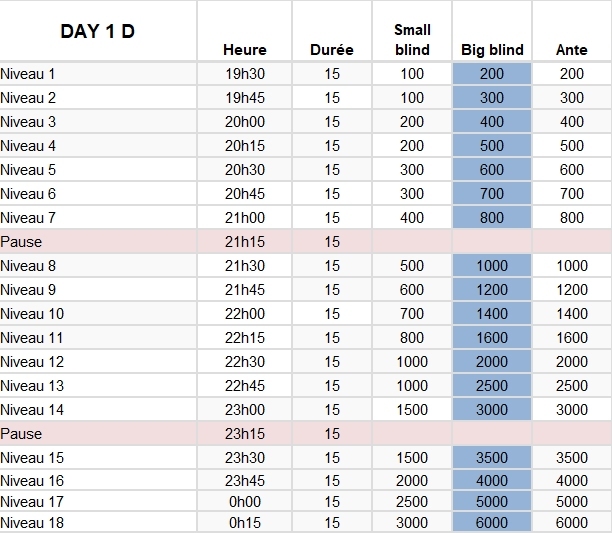Viewport: 612px width, 533px height.
Task: Select the 21h15 pause time cell
Action: pos(245,242)
